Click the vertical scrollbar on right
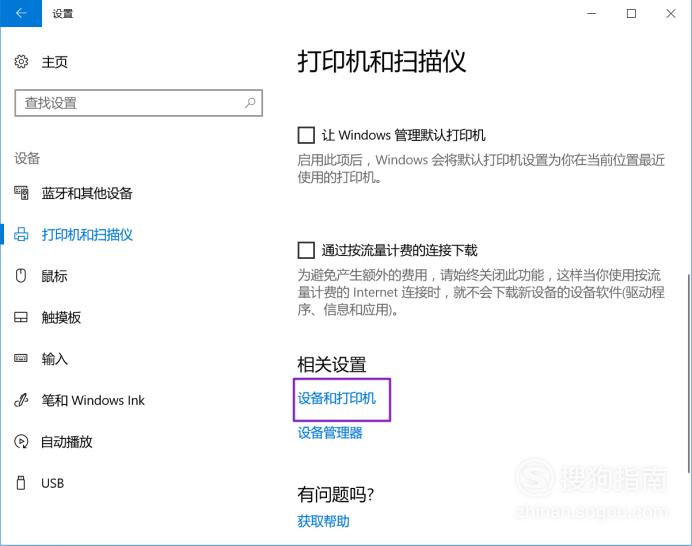Viewport: 692px width, 546px height. click(x=689, y=373)
